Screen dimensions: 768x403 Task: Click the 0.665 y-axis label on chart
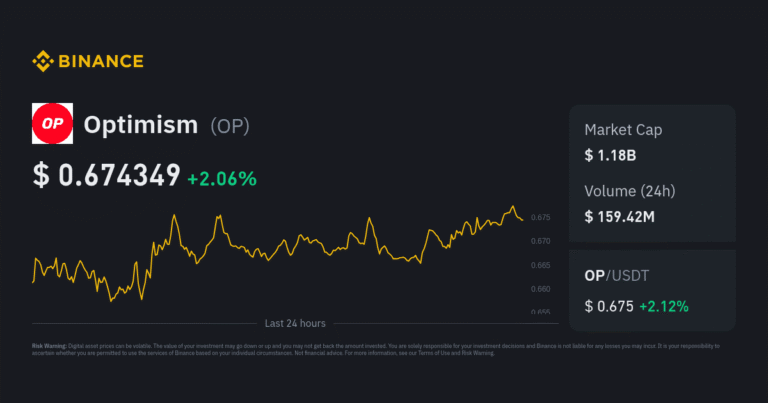point(540,265)
